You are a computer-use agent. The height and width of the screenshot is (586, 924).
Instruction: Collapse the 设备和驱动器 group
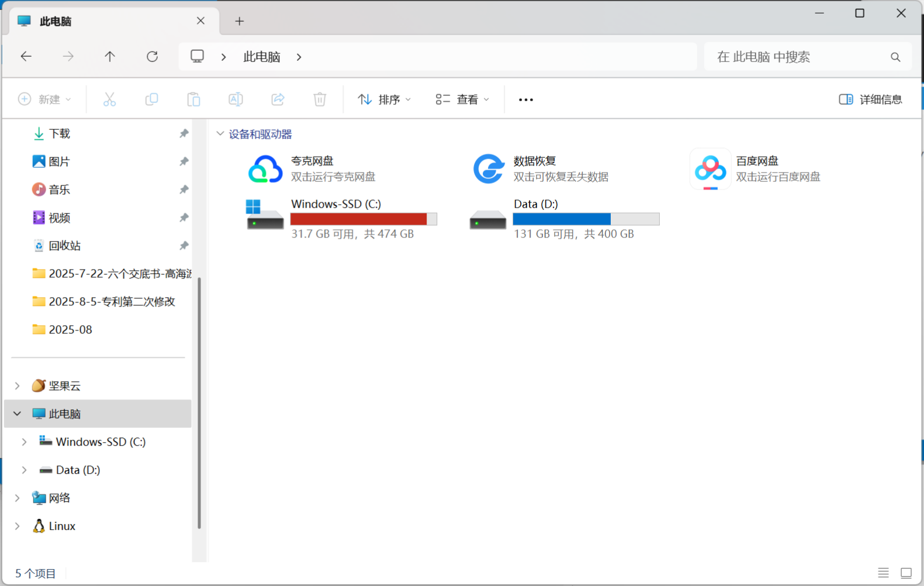pyautogui.click(x=220, y=134)
